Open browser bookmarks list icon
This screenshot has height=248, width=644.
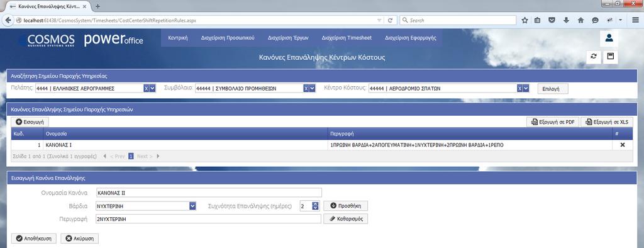(x=538, y=20)
